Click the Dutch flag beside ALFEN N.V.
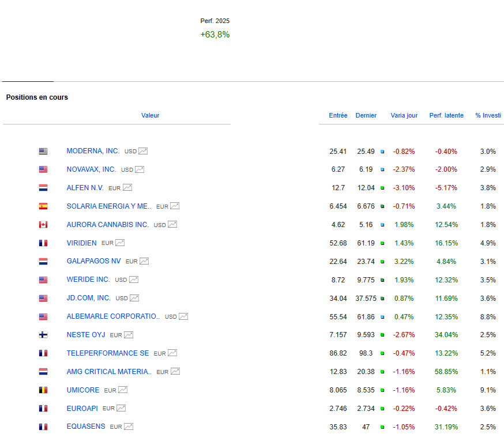The height and width of the screenshot is (438, 504). point(43,188)
